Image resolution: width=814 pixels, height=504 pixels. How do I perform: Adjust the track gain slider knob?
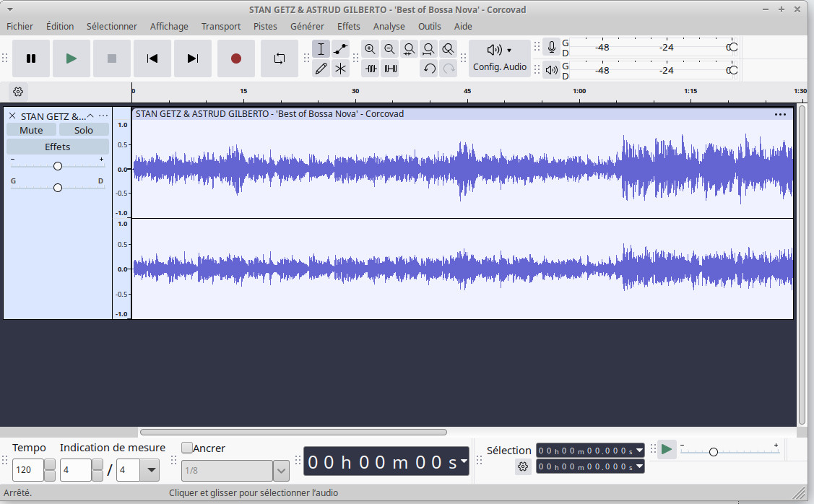[x=58, y=166]
